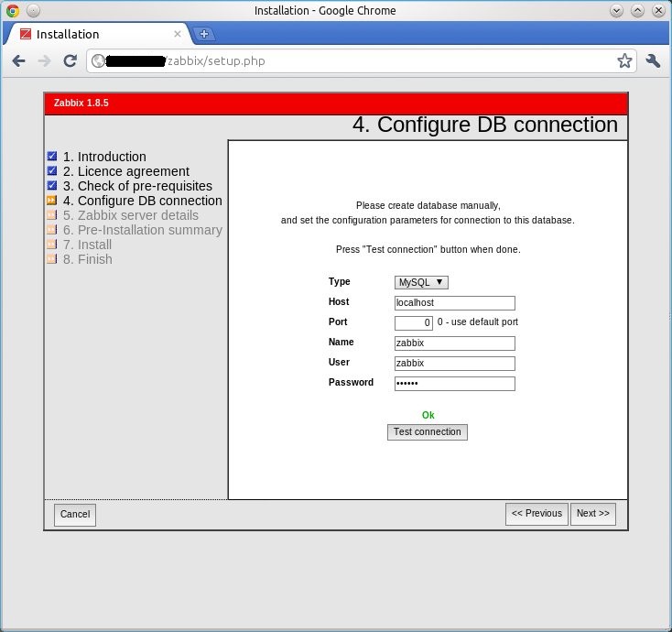672x632 pixels.
Task: Click the checkmark icon beside Introduction
Action: [x=52, y=156]
